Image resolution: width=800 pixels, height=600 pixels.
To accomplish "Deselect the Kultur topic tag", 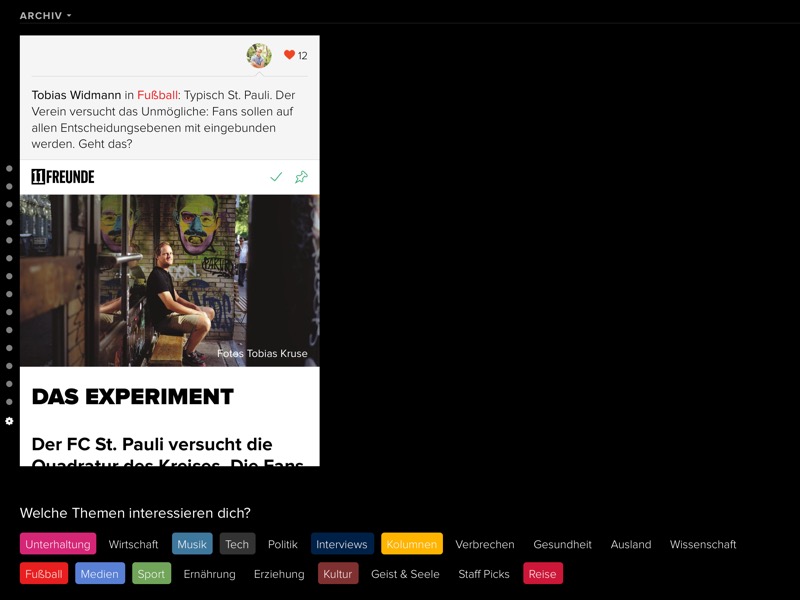I will pyautogui.click(x=338, y=574).
